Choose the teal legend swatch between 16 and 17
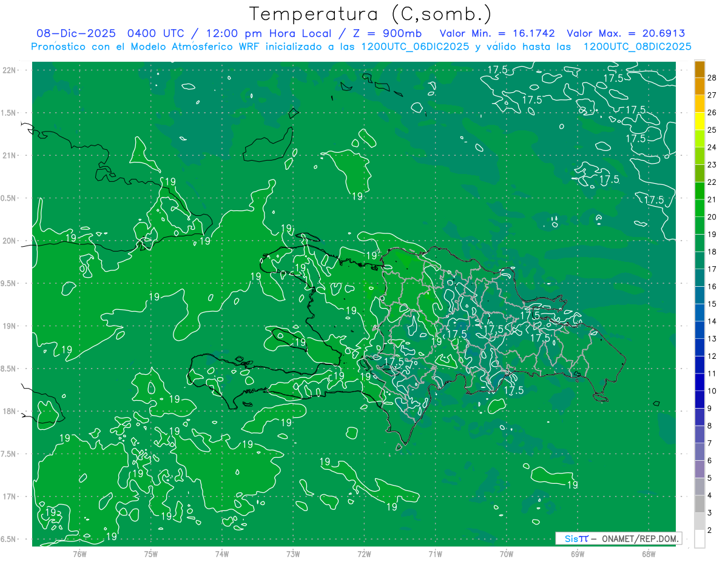 click(699, 278)
